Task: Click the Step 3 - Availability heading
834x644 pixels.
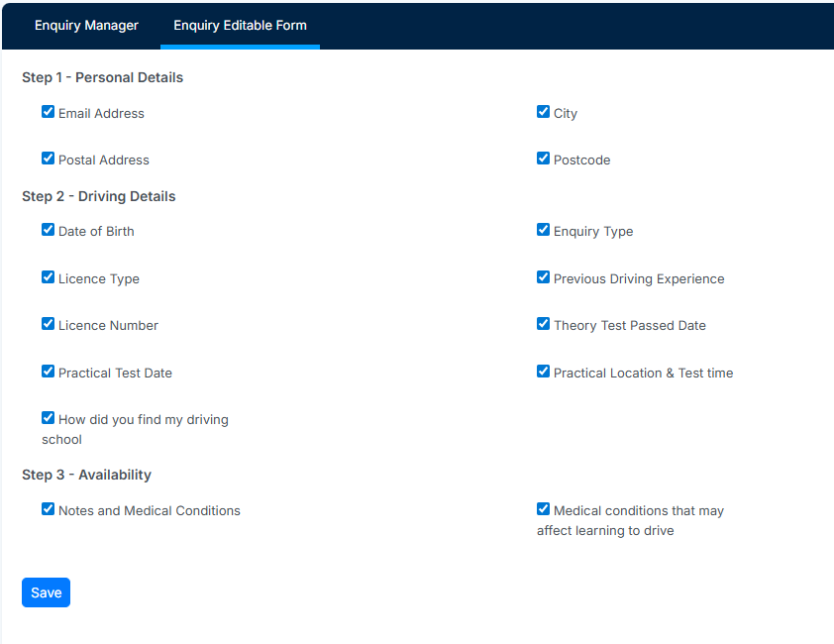Action: point(87,475)
